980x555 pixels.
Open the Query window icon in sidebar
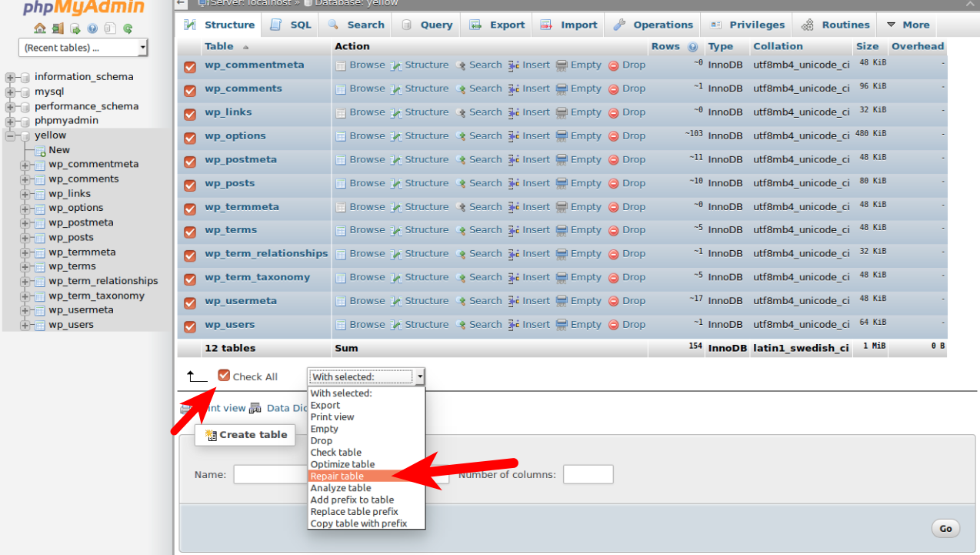tap(75, 28)
